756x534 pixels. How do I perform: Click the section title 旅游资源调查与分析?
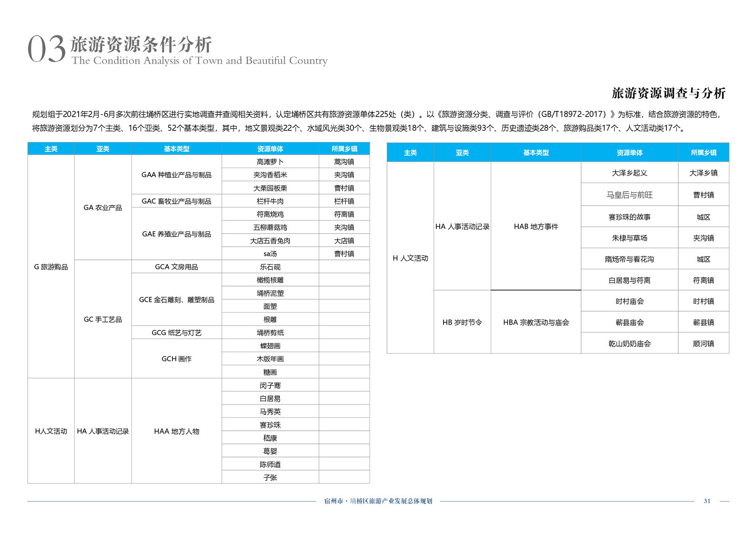click(x=668, y=93)
